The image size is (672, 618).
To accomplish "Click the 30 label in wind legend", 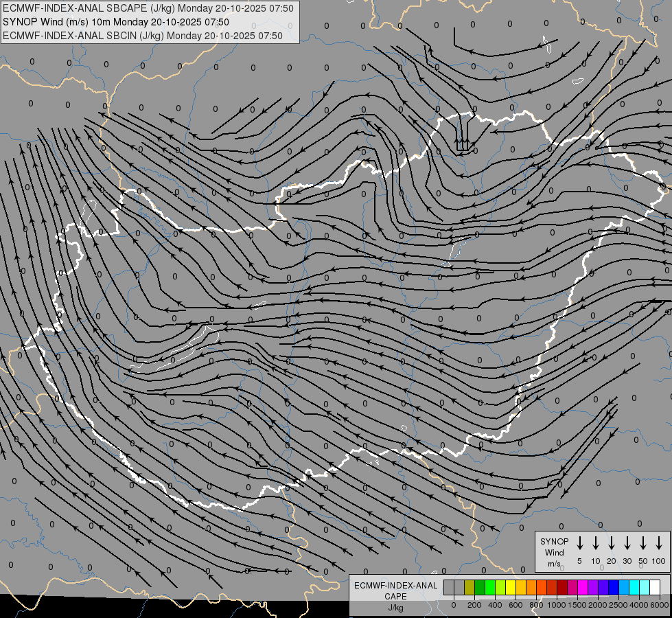I will pos(627,561).
